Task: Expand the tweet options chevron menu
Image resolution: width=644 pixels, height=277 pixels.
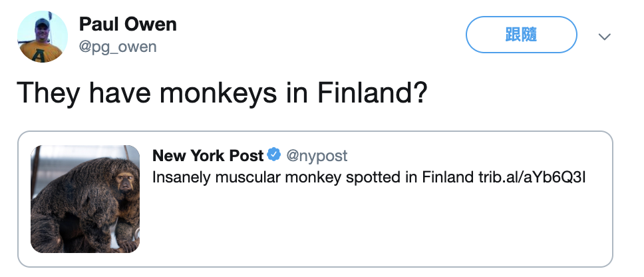Action: click(x=604, y=37)
